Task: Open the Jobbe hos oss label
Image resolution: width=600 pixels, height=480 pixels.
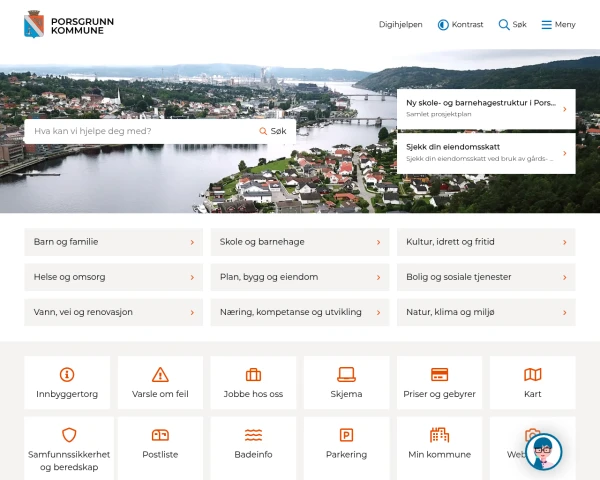Action: point(253,394)
